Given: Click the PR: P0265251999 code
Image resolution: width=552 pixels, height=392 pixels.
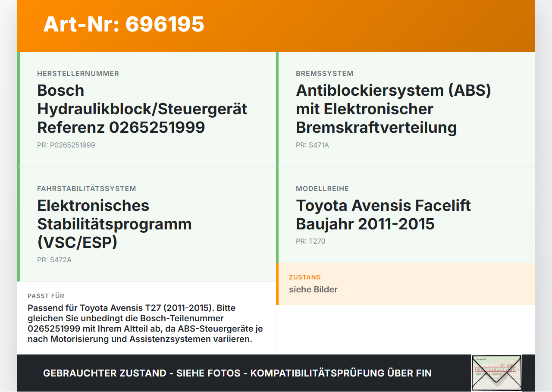Looking at the screenshot, I should [x=66, y=145].
